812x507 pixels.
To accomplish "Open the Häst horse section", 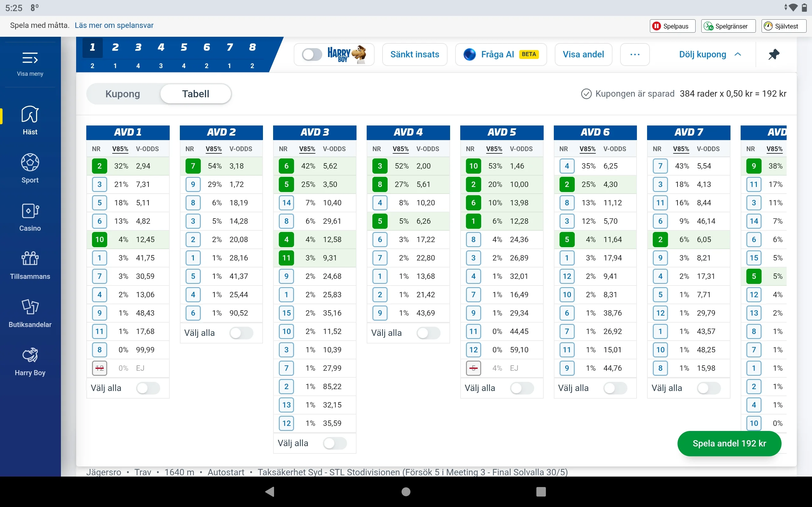I will click(x=30, y=115).
